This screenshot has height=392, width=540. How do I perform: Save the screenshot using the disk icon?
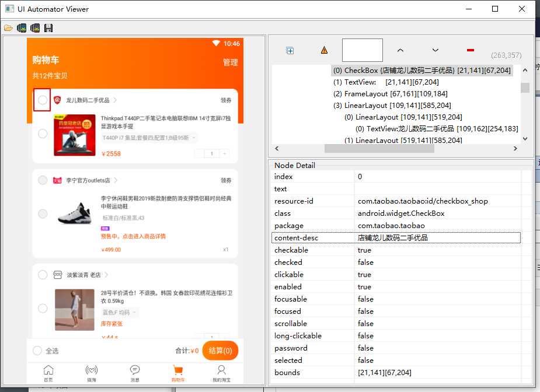[48, 28]
